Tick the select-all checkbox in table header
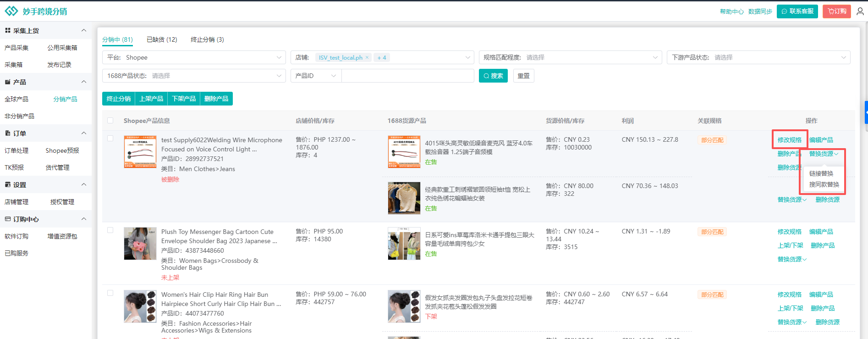Screen dimensions: 868x339 [110, 121]
